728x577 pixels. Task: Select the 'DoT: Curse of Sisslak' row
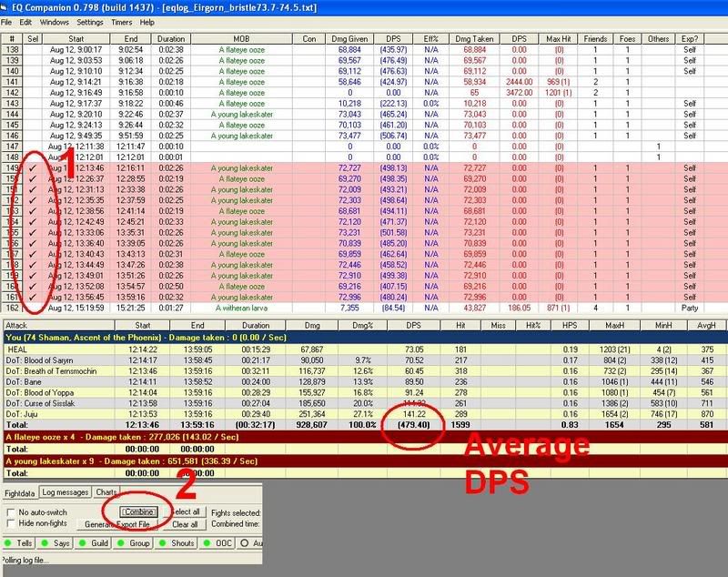[365, 403]
